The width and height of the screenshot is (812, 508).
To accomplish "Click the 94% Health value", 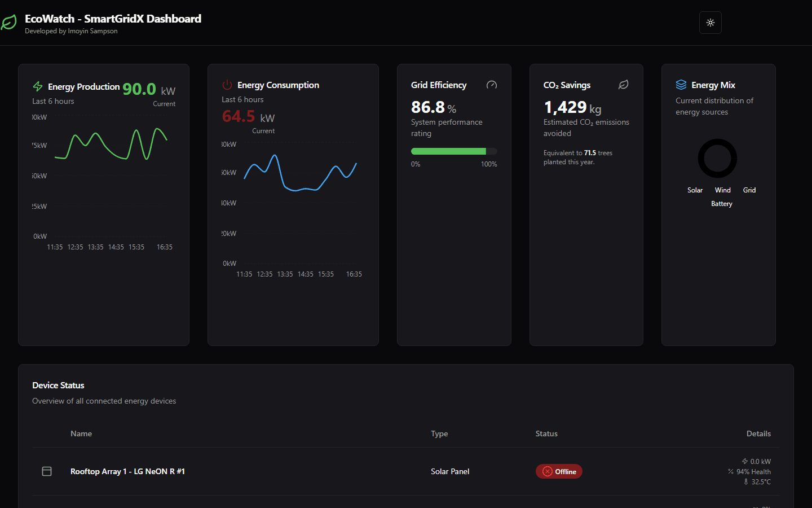I will [x=753, y=471].
